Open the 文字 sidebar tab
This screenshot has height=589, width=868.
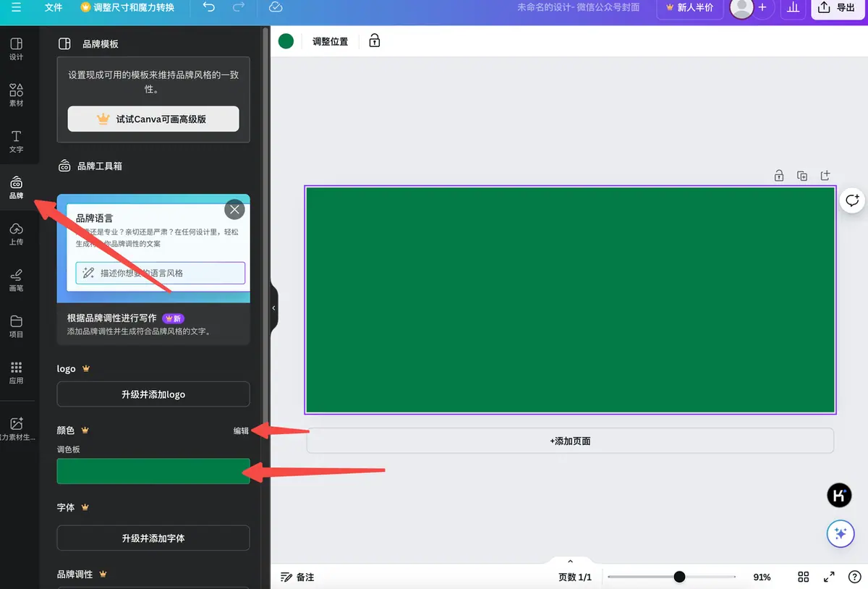(x=16, y=142)
